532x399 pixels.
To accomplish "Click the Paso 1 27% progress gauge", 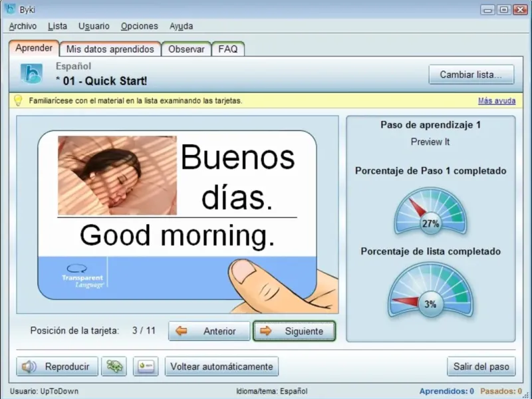I will coord(430,211).
